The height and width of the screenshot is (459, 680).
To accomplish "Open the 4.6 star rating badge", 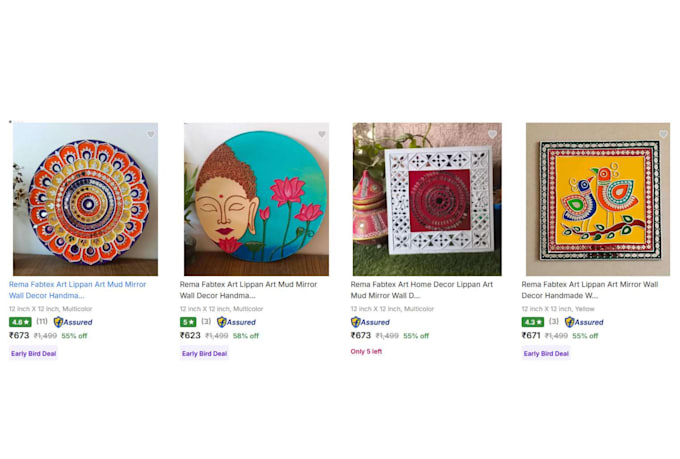I will (x=20, y=322).
